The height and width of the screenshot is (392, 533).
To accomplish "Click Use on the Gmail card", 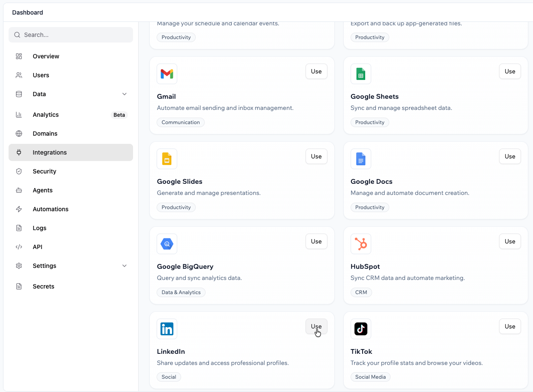I will pos(316,71).
